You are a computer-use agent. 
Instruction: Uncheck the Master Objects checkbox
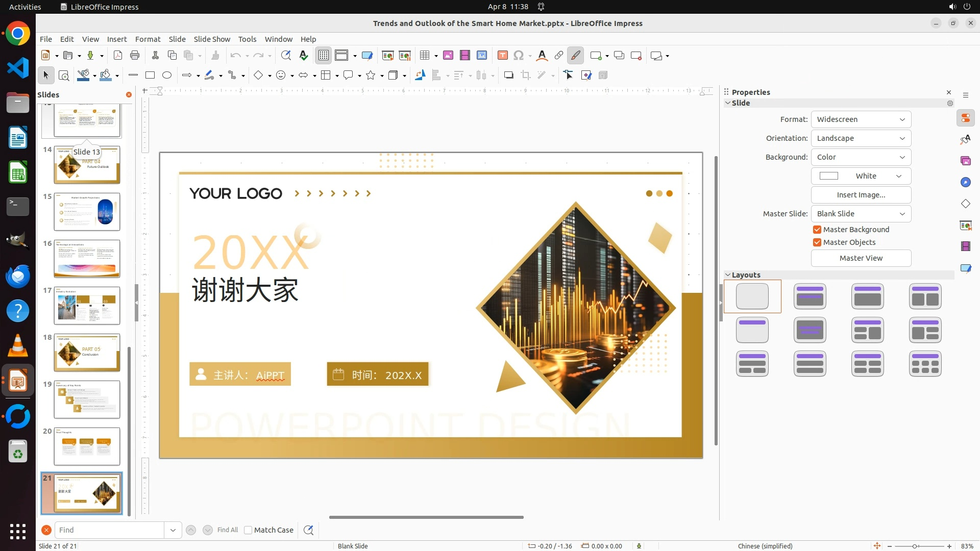coord(817,242)
